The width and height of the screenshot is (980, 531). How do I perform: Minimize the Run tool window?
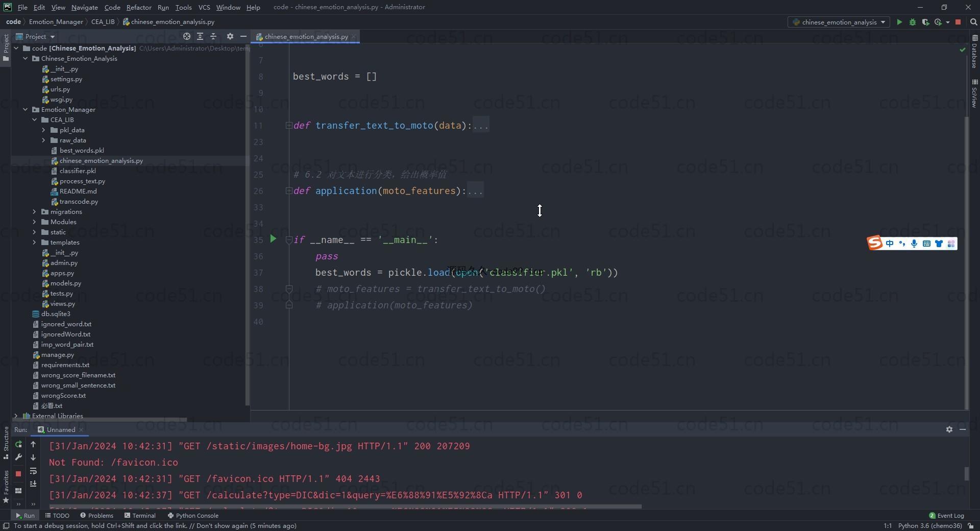coord(963,429)
